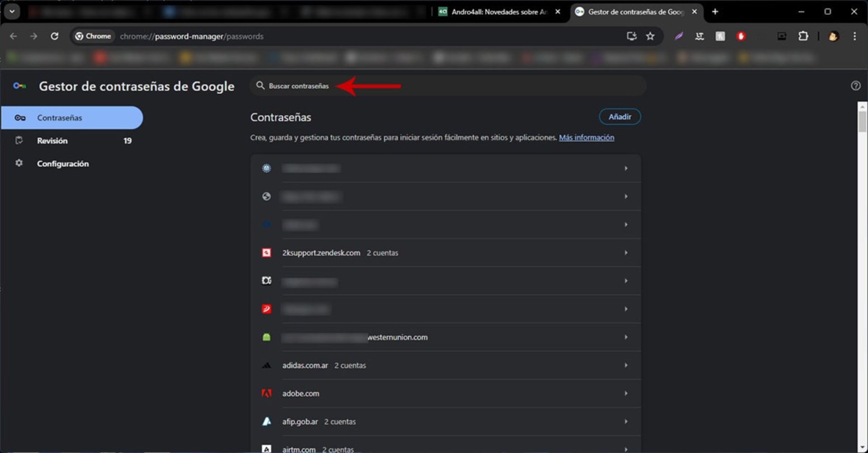Click the tab search dropdown arrow
The height and width of the screenshot is (453, 868).
12,12
